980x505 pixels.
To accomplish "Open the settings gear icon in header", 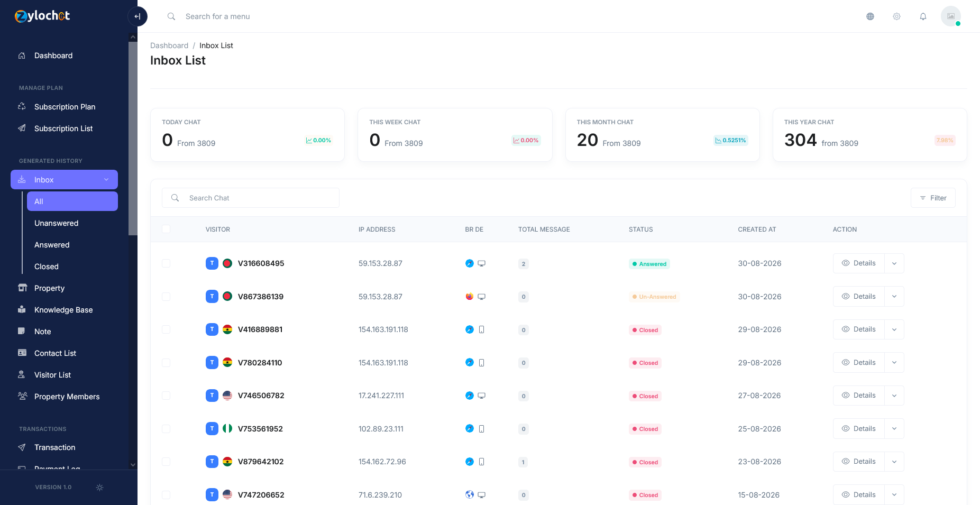I will [896, 16].
